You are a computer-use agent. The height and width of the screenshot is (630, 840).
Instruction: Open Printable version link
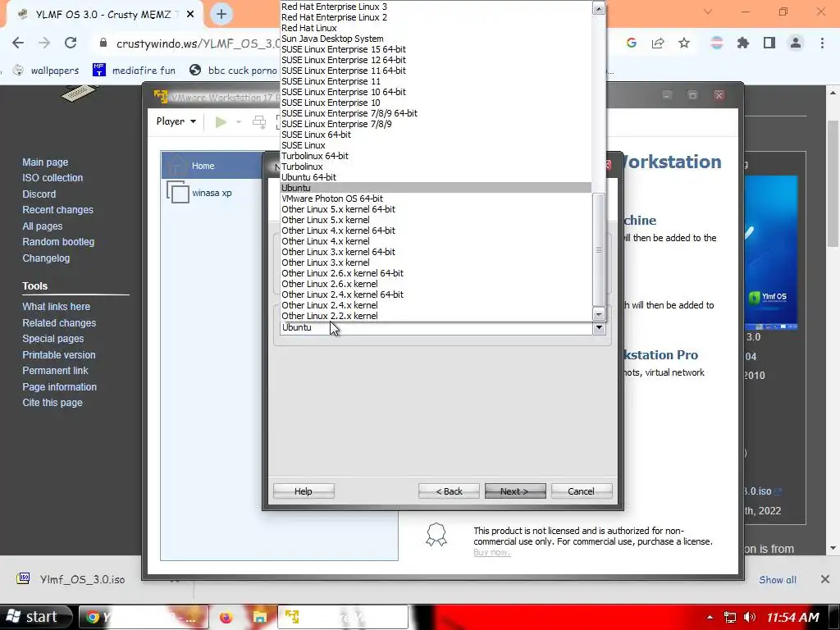58,355
